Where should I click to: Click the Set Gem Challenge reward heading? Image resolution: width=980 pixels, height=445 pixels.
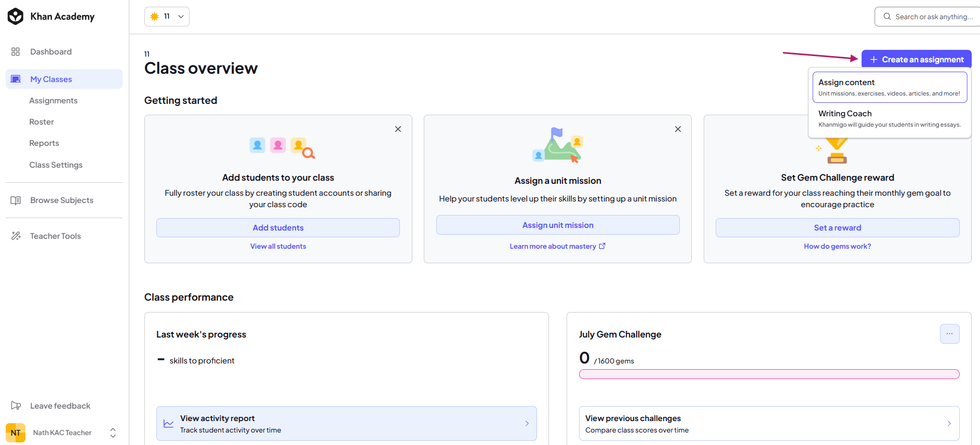click(837, 178)
